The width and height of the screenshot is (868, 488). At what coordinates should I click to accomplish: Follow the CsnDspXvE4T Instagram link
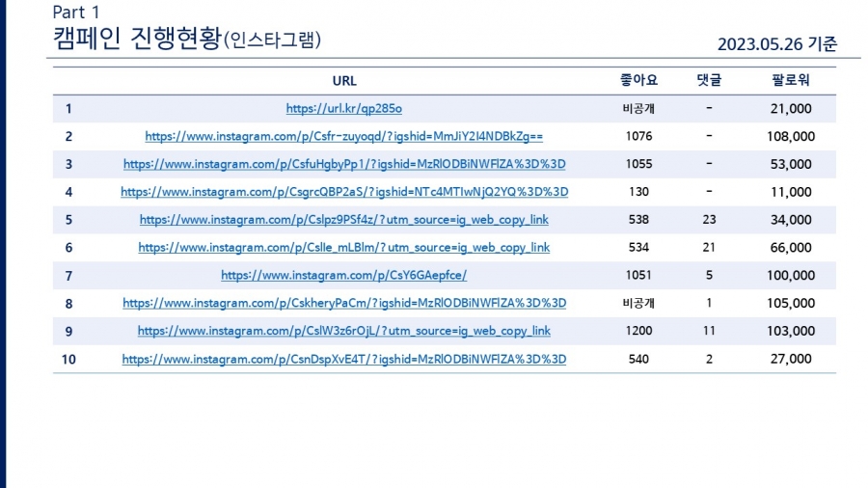pyautogui.click(x=343, y=359)
